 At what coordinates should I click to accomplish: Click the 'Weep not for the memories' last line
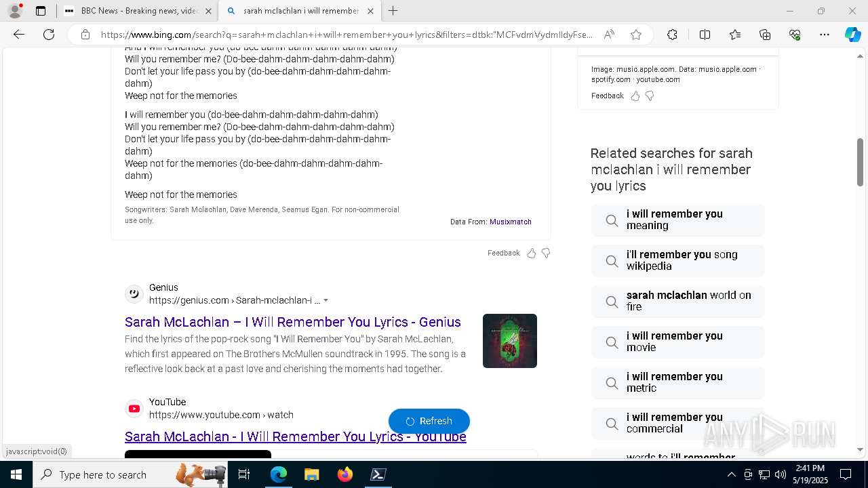(181, 195)
